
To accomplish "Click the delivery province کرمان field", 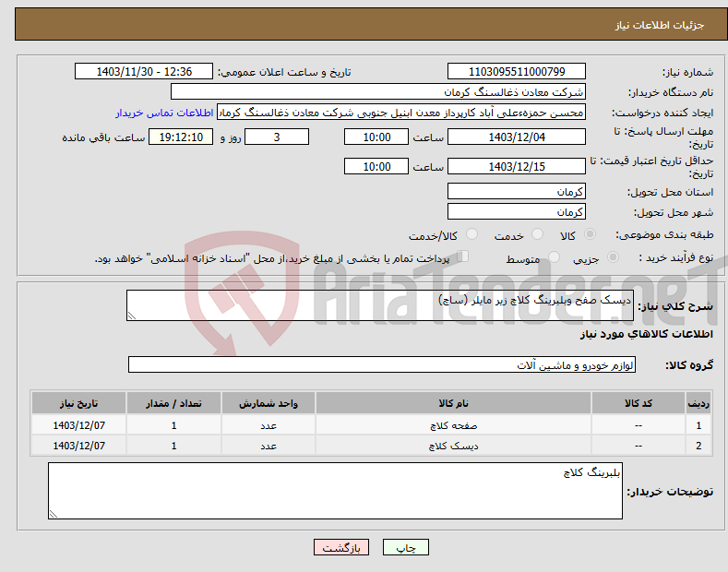I will 517,191.
